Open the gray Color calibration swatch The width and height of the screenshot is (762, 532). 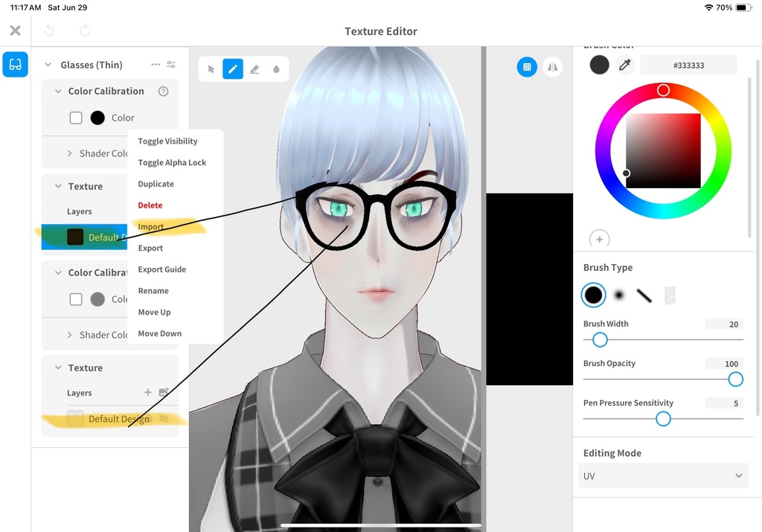point(97,299)
